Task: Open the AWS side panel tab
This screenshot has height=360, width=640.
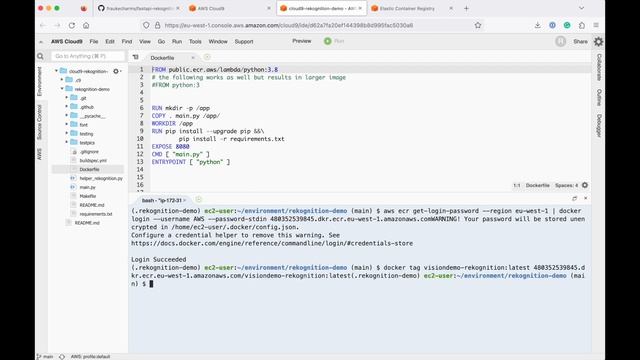Action: 40,154
